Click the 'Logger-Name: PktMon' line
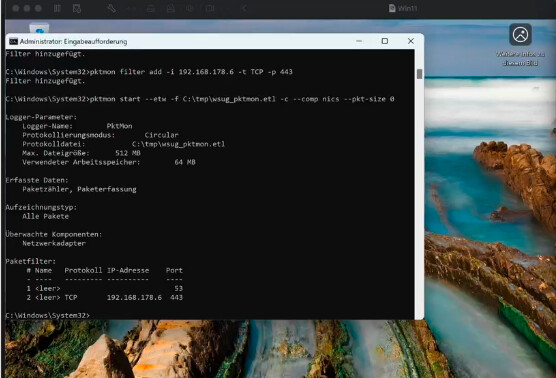Image resolution: width=556 pixels, height=378 pixels. click(x=77, y=126)
